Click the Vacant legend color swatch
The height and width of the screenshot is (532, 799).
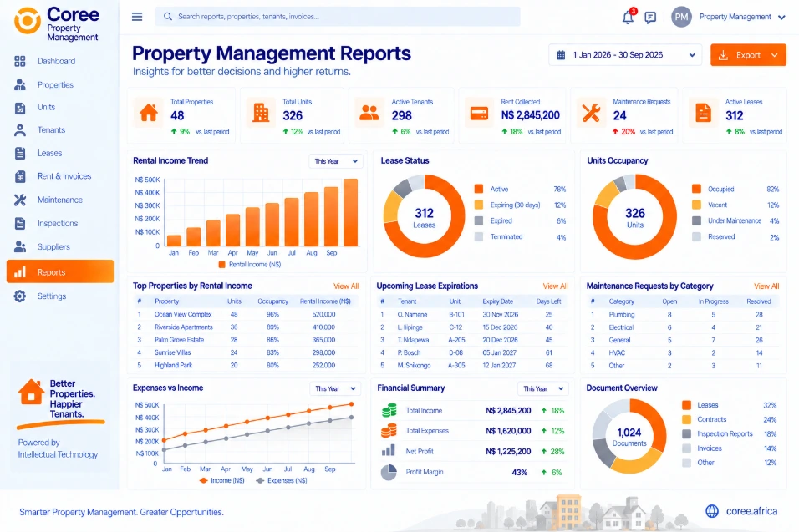click(x=696, y=205)
